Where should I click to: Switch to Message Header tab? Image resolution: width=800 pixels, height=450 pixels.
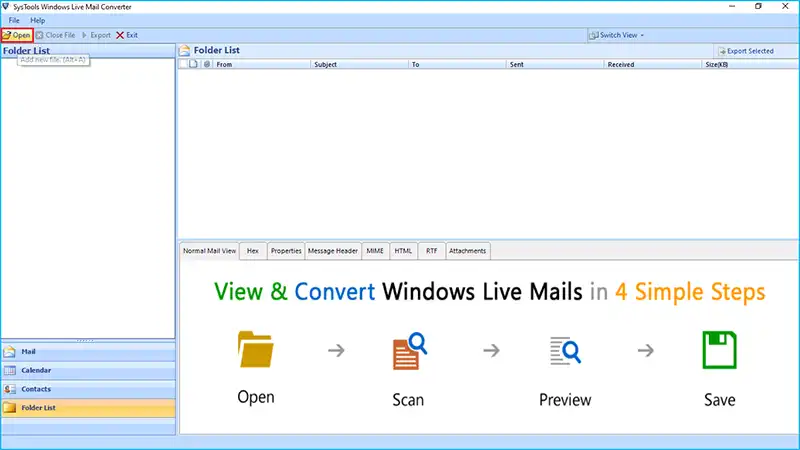[333, 251]
